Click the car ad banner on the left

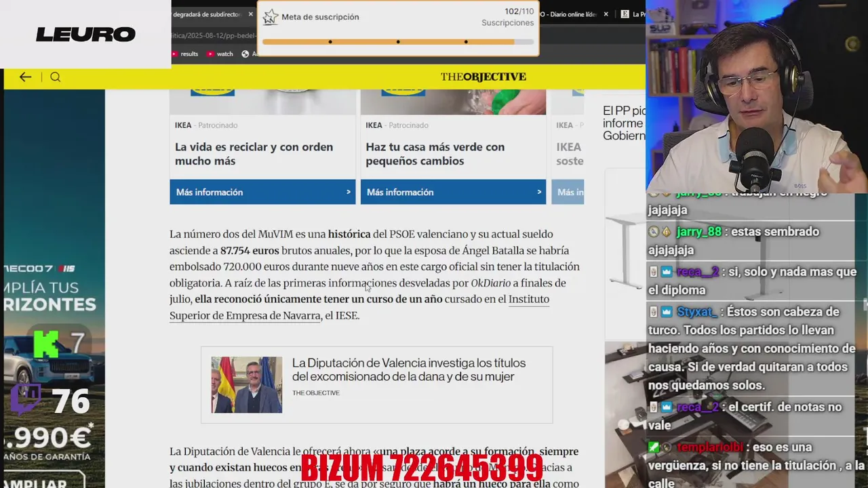point(54,289)
